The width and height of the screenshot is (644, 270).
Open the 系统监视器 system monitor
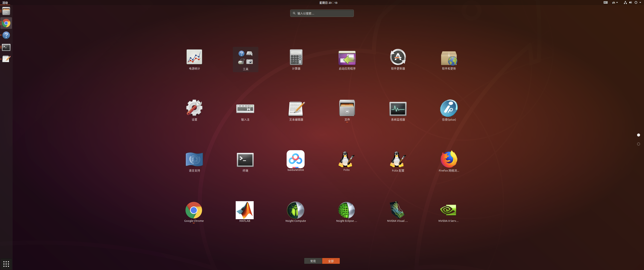pyautogui.click(x=398, y=109)
